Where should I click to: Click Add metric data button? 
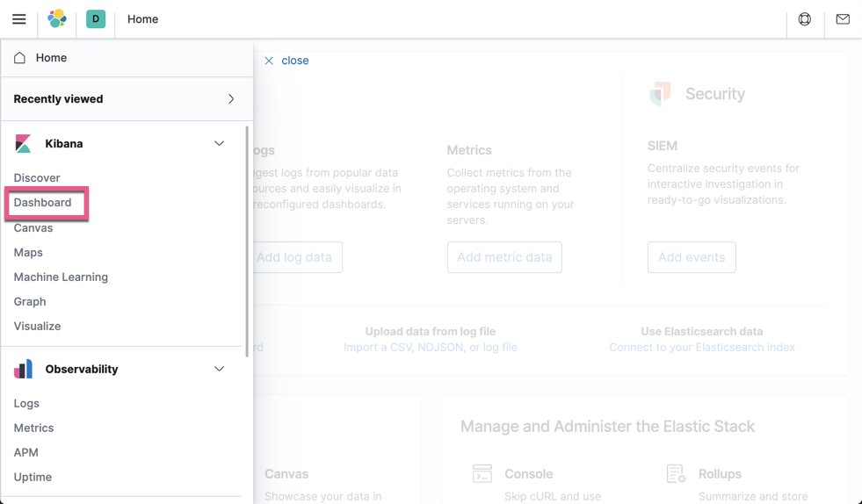click(504, 257)
